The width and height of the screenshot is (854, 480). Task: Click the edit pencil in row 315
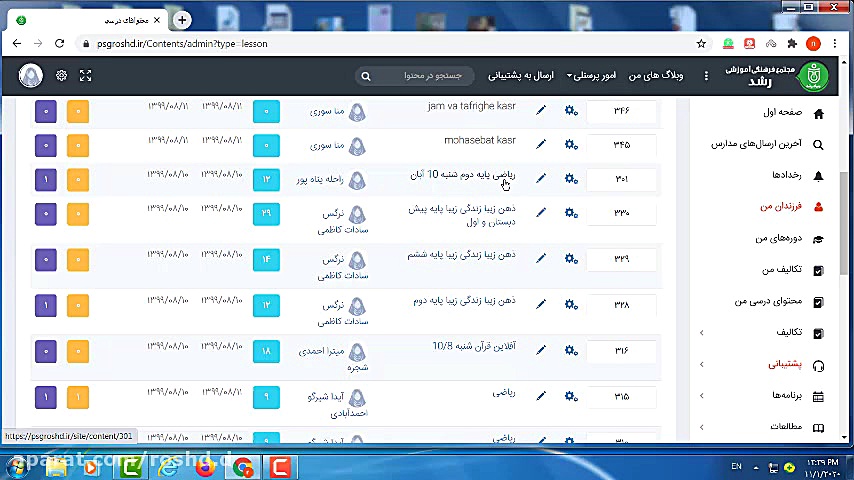tap(541, 396)
